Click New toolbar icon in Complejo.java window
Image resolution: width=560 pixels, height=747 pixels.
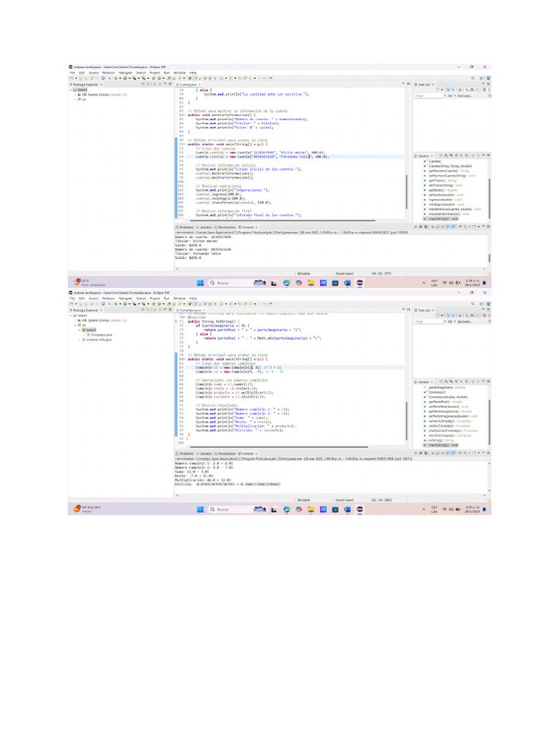tap(72, 304)
